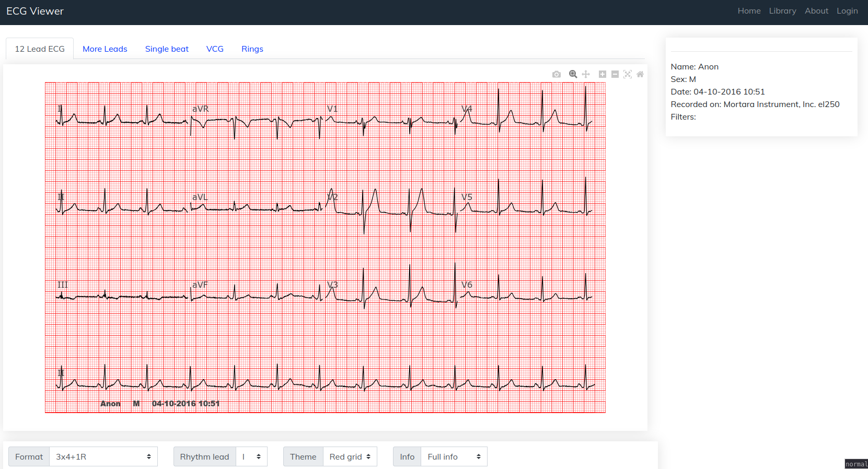Click the III lead label on ECG
The width and height of the screenshot is (868, 469).
click(63, 285)
